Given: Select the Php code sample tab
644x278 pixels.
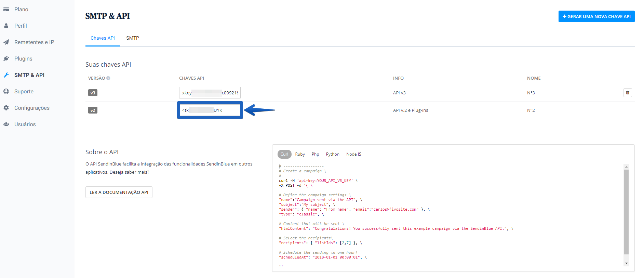Looking at the screenshot, I should 316,154.
